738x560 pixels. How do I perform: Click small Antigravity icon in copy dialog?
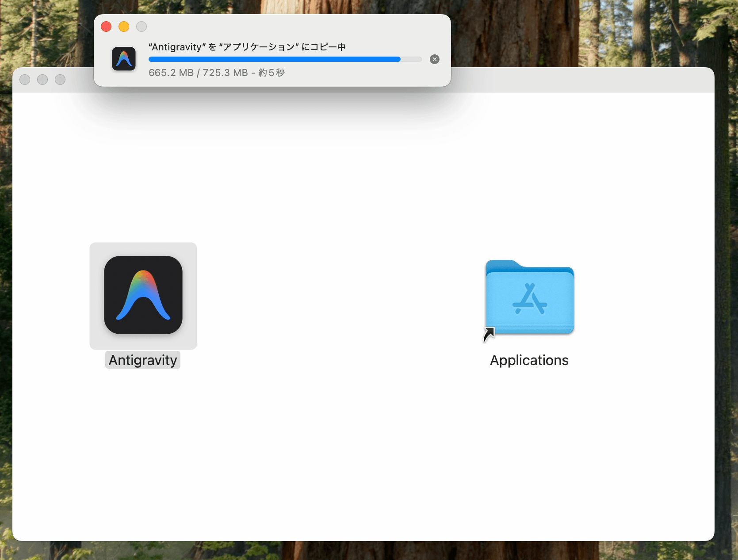(124, 59)
